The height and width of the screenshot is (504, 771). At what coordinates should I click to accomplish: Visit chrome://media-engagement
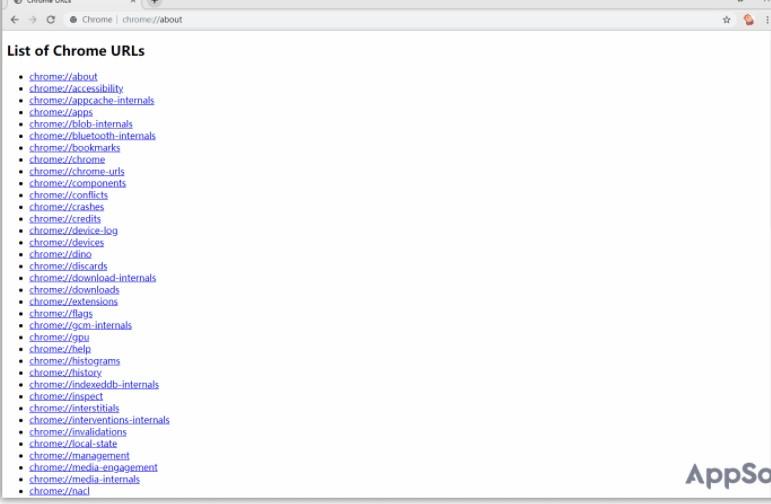(x=93, y=468)
